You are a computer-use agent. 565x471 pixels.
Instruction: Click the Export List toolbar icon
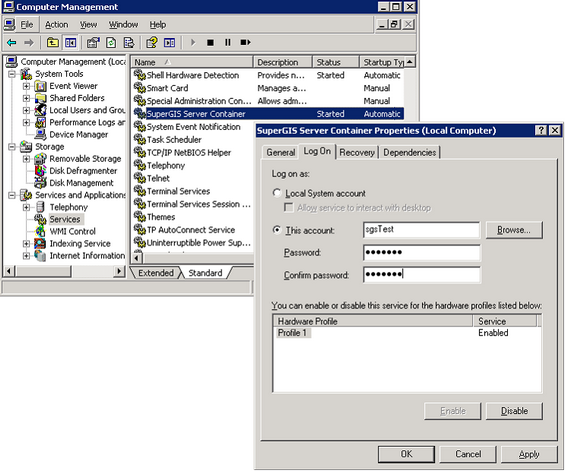(x=129, y=43)
